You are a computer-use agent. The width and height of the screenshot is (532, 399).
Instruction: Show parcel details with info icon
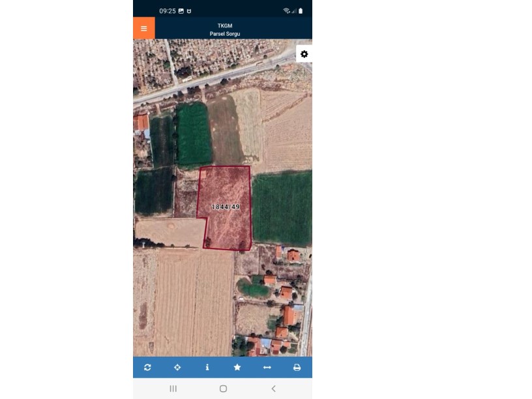coord(207,367)
